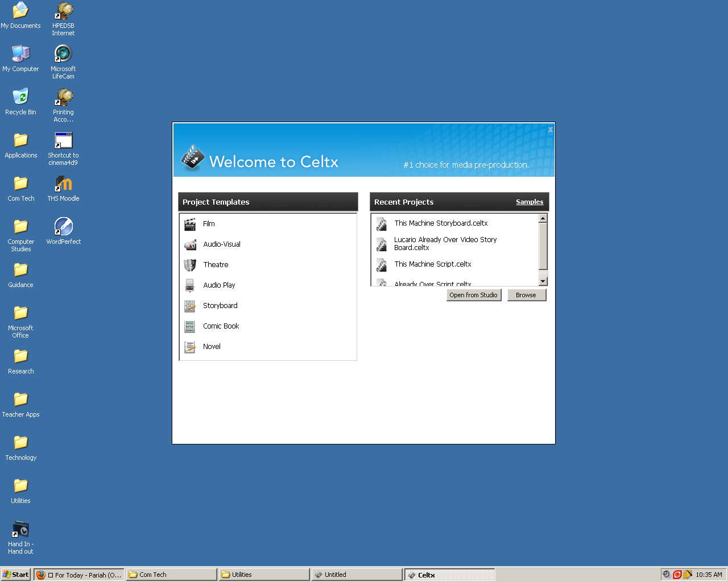Select the Audio Play template icon
The width and height of the screenshot is (728, 582).
click(x=190, y=285)
